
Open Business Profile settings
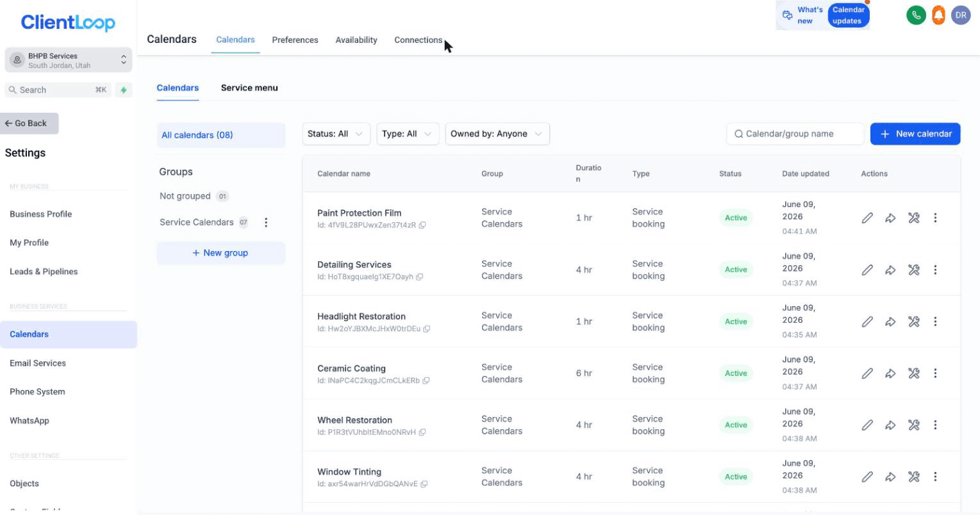point(41,214)
